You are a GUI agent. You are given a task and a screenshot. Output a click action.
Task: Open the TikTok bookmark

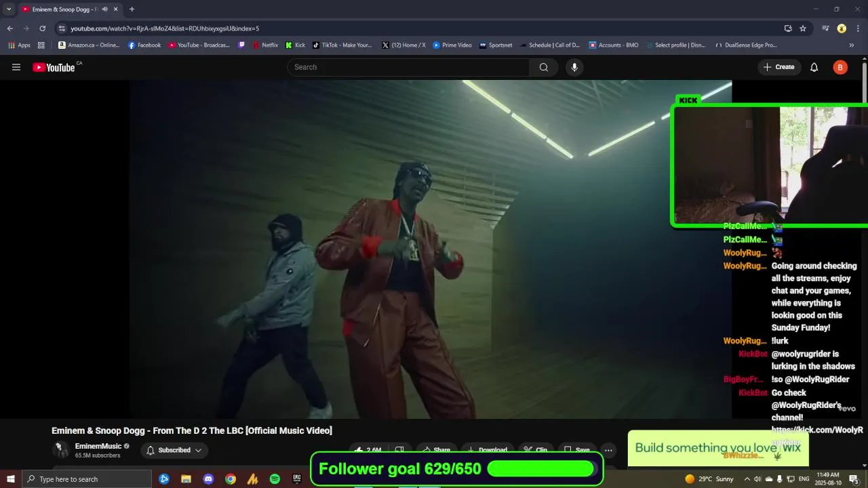[342, 45]
